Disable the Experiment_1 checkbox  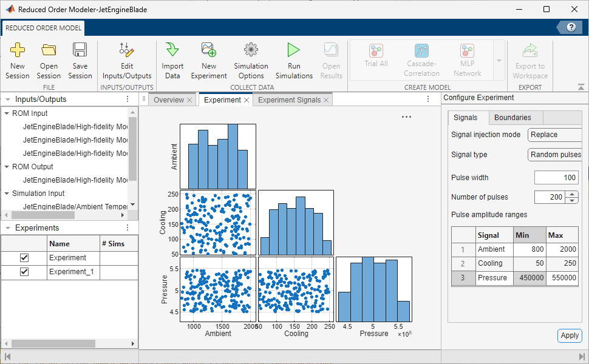[x=23, y=272]
